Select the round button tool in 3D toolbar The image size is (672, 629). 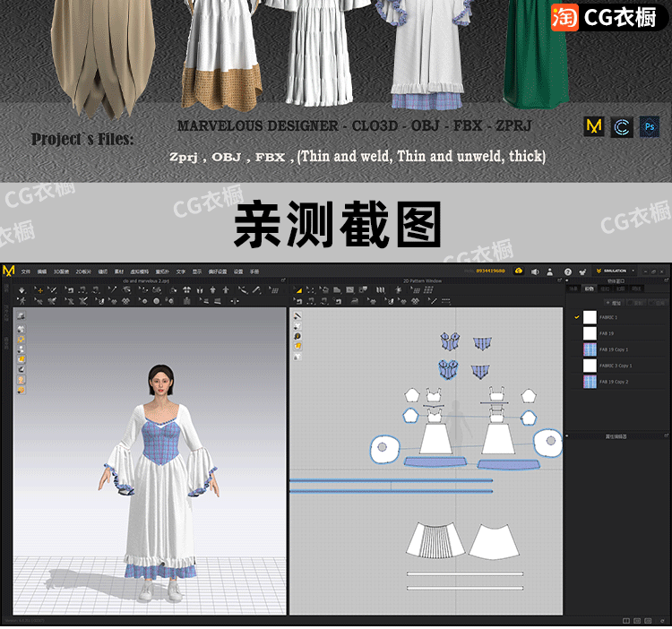(x=157, y=301)
